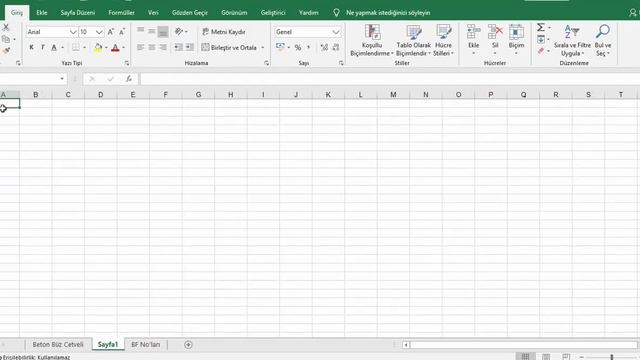Screen dimensions: 640x360
Task: Open the Arial font name dropdown
Action: pyautogui.click(x=73, y=32)
